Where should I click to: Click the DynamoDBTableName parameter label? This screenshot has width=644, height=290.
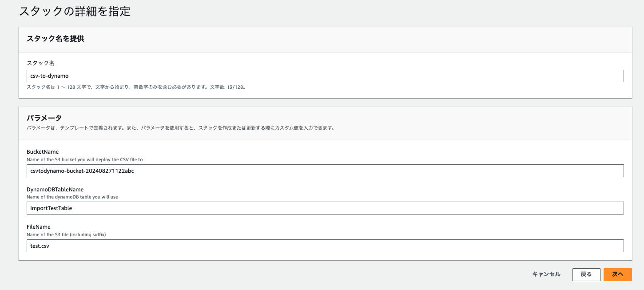(x=55, y=190)
